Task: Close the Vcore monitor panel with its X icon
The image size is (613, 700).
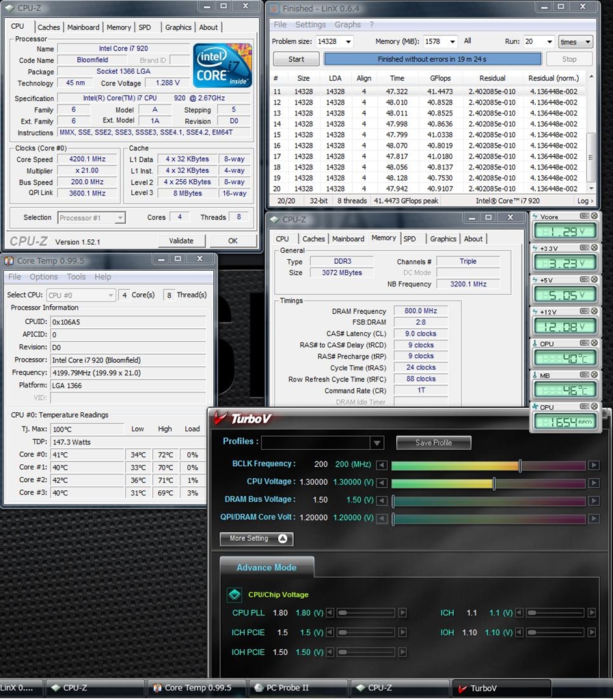Action: (595, 216)
